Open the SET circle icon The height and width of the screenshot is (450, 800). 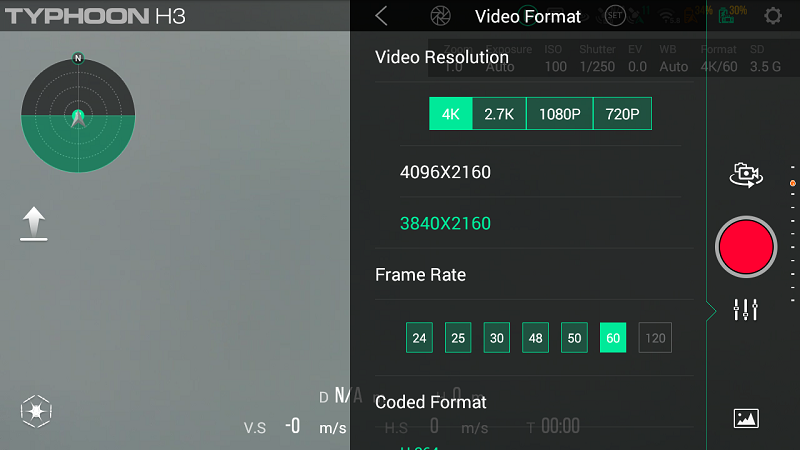(x=615, y=16)
